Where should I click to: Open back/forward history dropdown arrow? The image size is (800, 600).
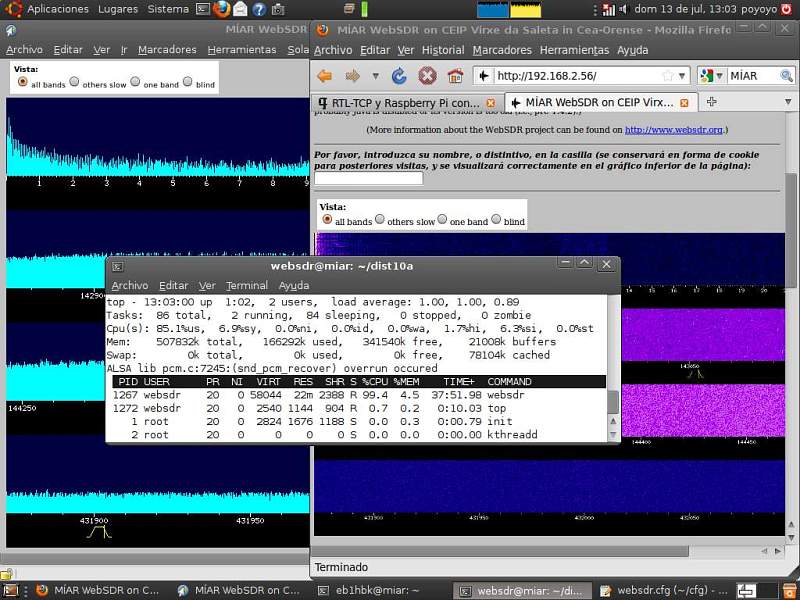click(x=374, y=76)
